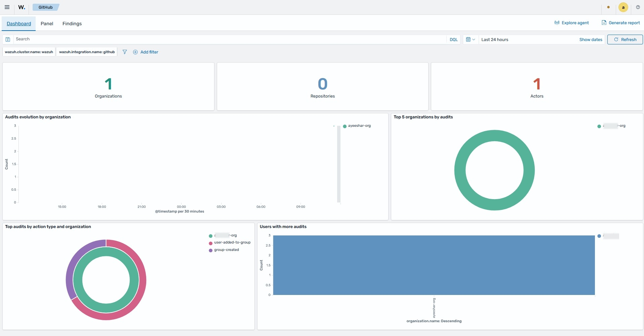Open the saved queries icon

(x=8, y=39)
